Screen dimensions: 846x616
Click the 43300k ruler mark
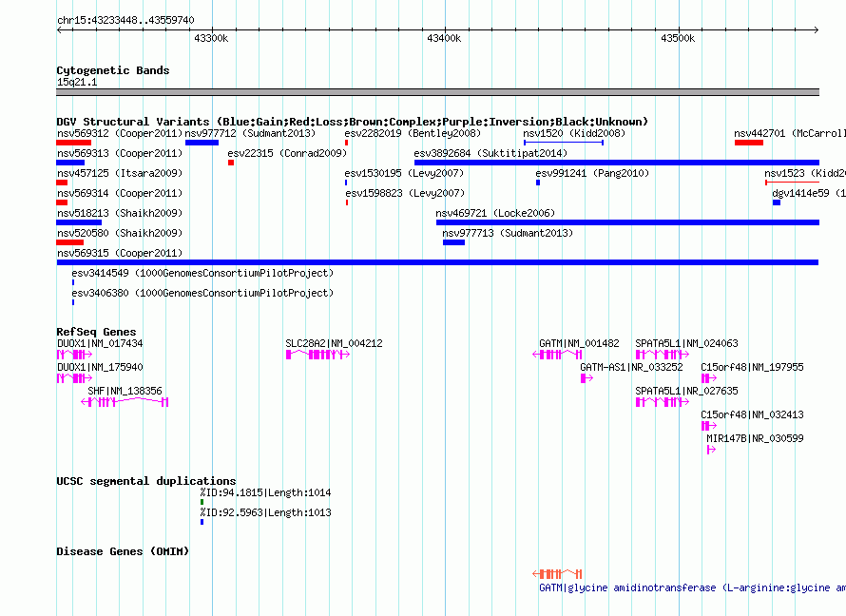211,38
